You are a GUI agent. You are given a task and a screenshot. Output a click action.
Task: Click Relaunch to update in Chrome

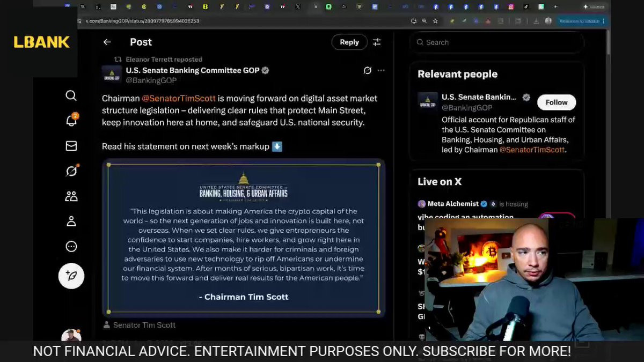point(582,21)
